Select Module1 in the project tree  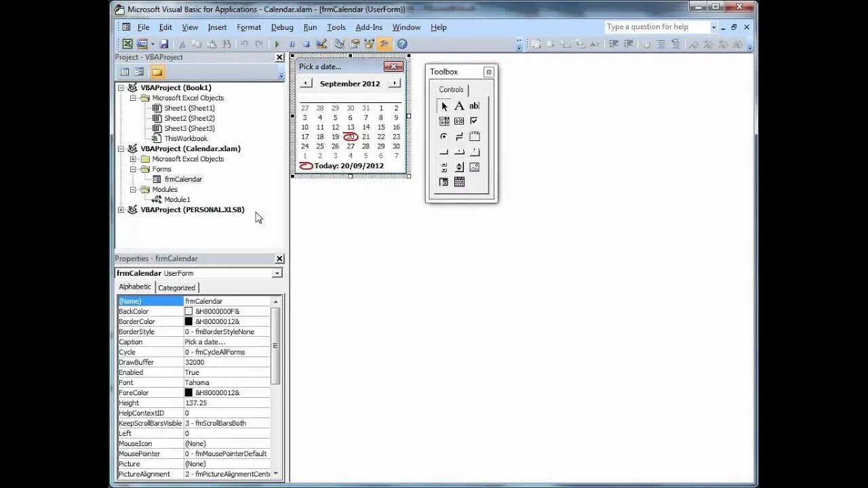(177, 199)
